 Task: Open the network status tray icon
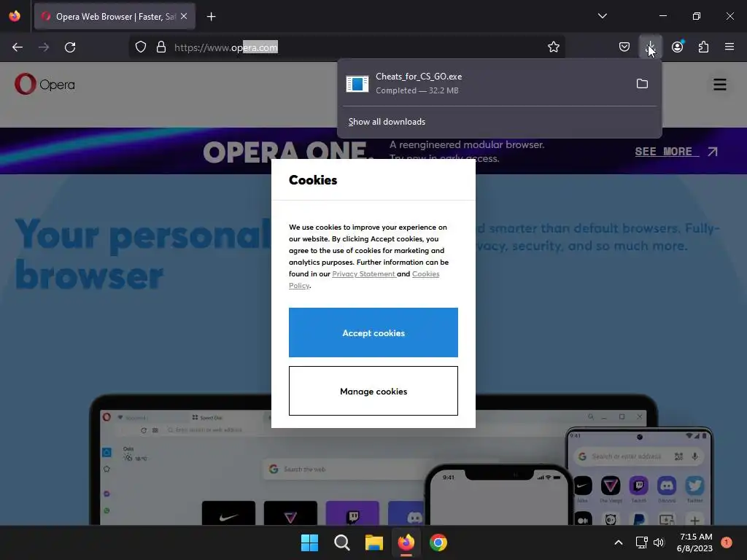pos(641,542)
